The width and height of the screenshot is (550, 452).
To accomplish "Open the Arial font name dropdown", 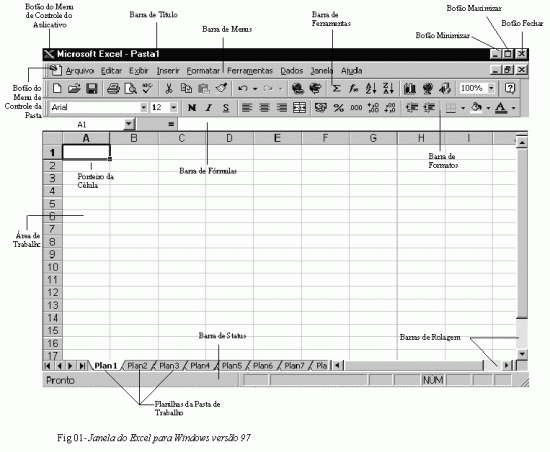I will click(x=143, y=108).
